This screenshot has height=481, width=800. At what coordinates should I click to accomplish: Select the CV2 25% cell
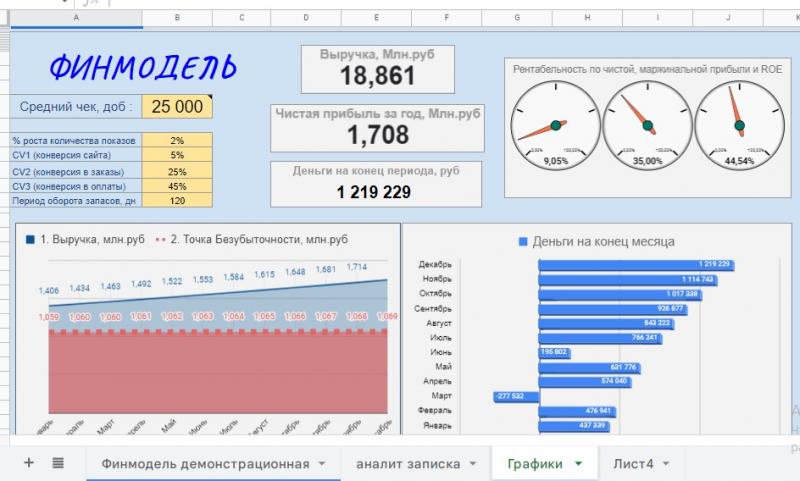click(x=177, y=171)
